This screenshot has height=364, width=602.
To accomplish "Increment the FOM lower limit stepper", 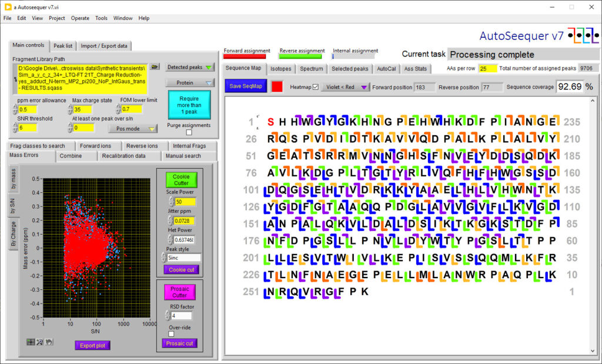I will [118, 107].
